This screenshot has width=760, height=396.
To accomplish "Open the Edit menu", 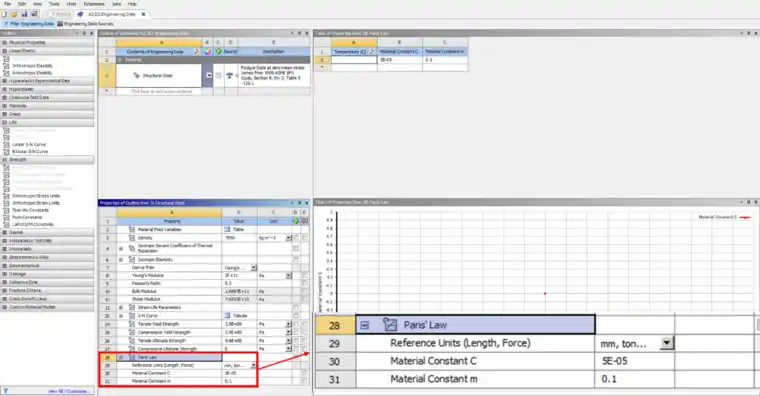I will (22, 4).
